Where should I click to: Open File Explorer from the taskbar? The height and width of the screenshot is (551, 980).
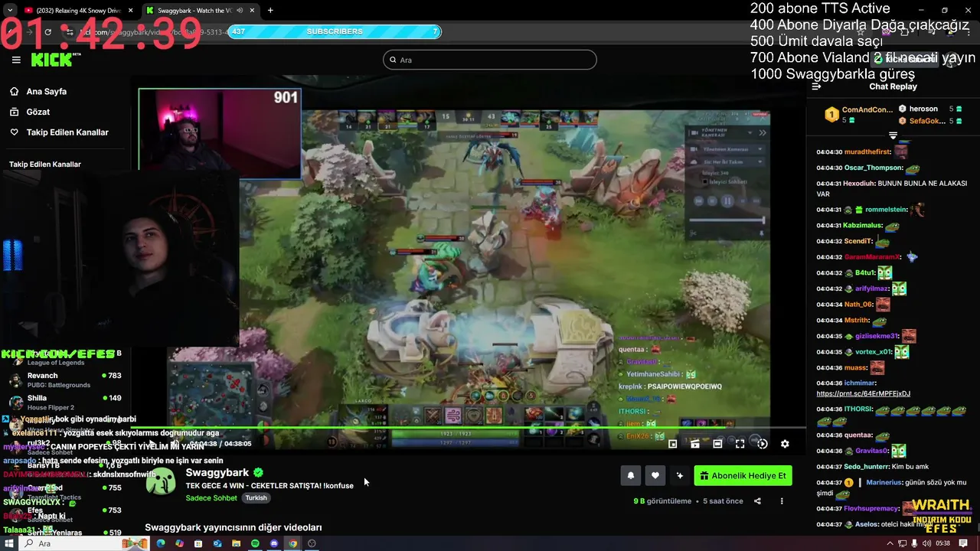(x=236, y=543)
